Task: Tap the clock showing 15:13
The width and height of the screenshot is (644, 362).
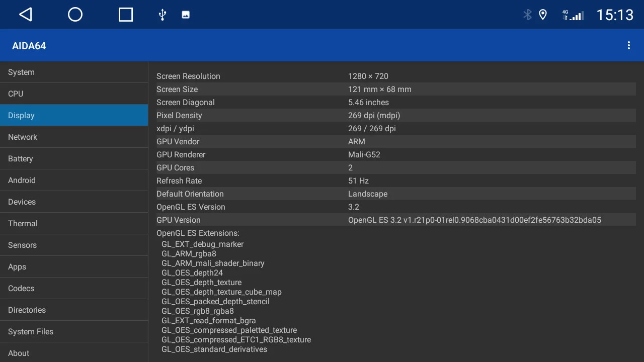Action: pyautogui.click(x=614, y=15)
